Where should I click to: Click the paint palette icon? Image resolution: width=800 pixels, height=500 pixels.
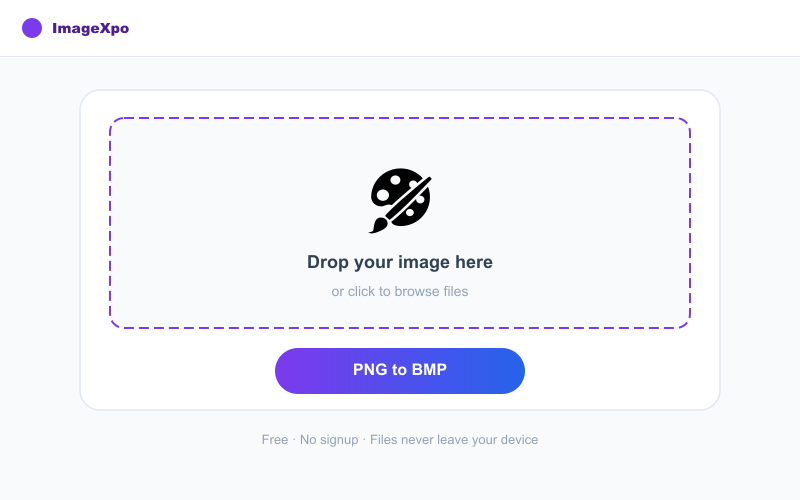coord(400,200)
